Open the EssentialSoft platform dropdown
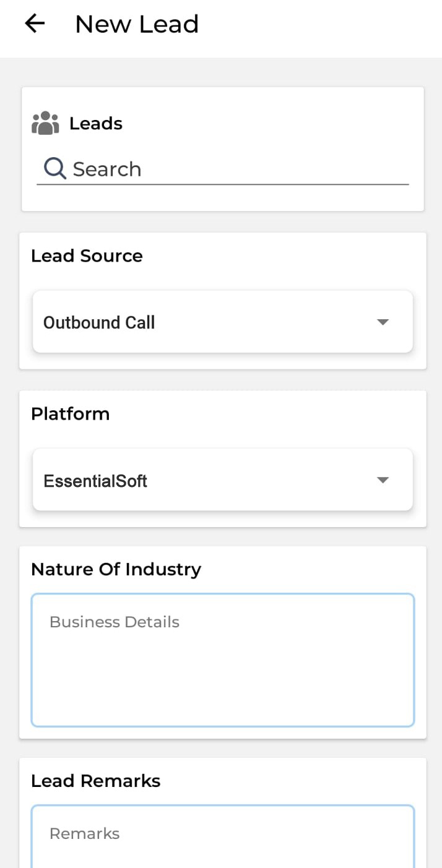The width and height of the screenshot is (442, 868). (x=223, y=480)
